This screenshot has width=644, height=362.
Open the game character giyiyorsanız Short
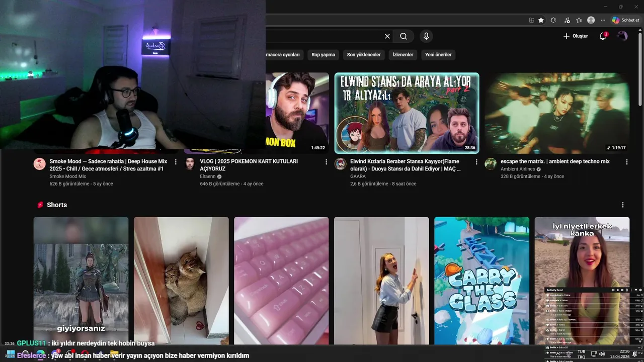tap(81, 281)
